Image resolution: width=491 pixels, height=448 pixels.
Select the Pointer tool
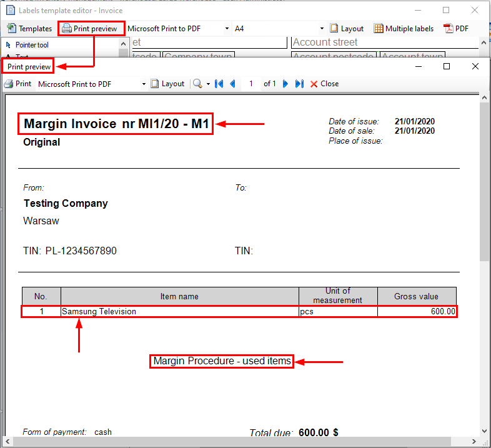click(27, 45)
